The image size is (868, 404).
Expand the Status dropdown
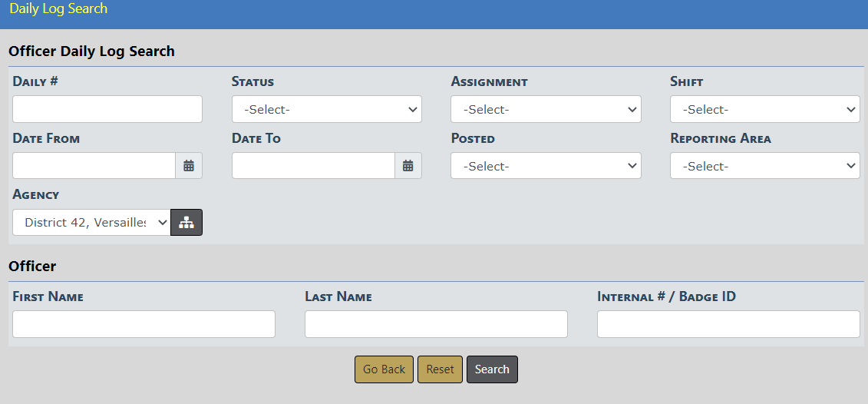[x=326, y=109]
